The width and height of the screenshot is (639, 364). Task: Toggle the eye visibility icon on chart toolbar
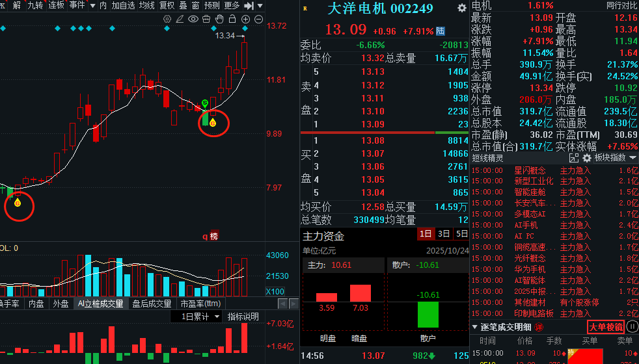pyautogui.click(x=193, y=19)
